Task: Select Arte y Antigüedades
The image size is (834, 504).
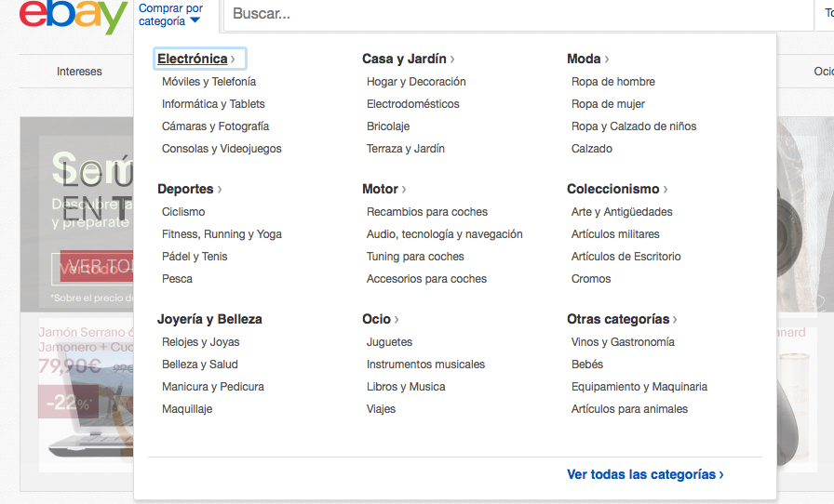Action: (x=622, y=212)
